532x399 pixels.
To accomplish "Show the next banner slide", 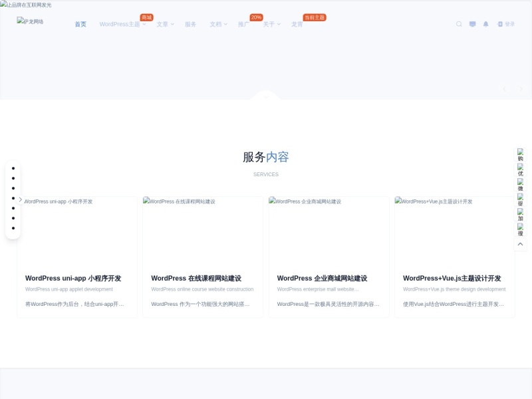I will [x=521, y=89].
